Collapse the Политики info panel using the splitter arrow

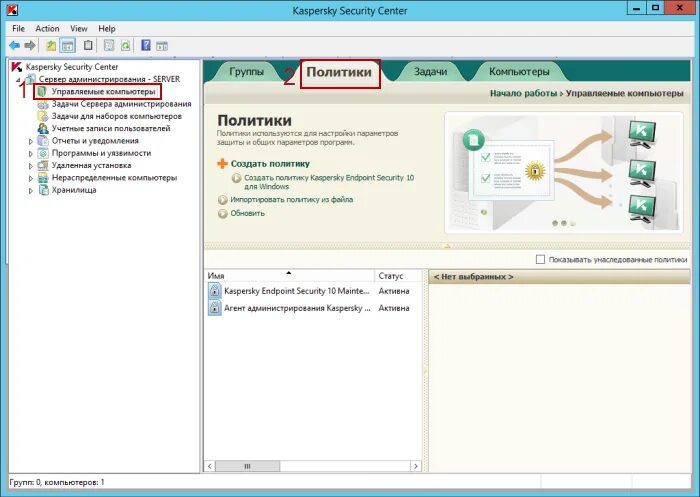pos(447,246)
